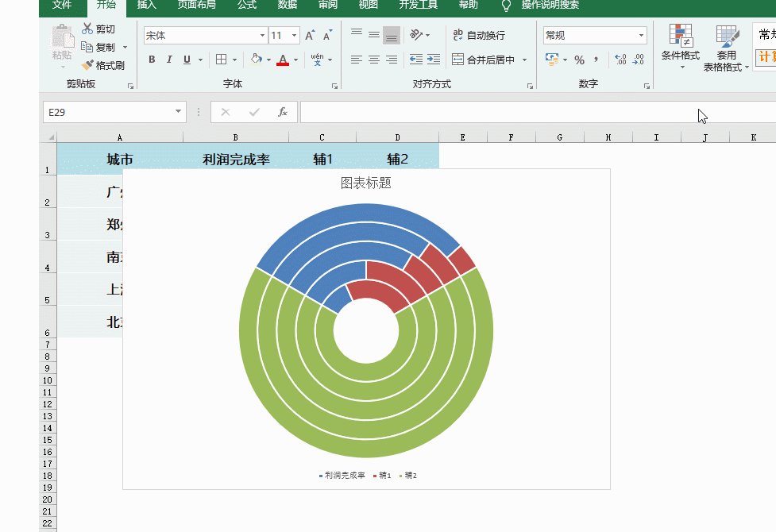This screenshot has width=776, height=532.
Task: Click the increase decimal icon
Action: pyautogui.click(x=619, y=60)
